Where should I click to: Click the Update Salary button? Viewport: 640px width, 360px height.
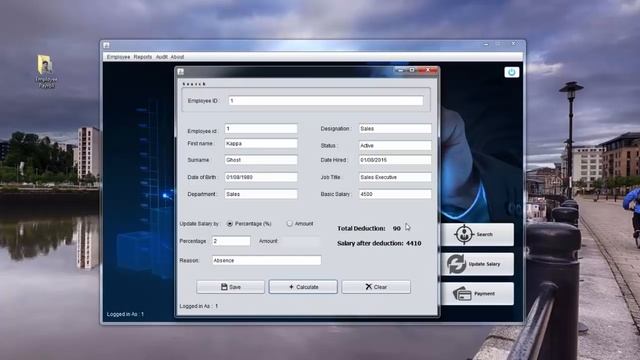pyautogui.click(x=477, y=264)
